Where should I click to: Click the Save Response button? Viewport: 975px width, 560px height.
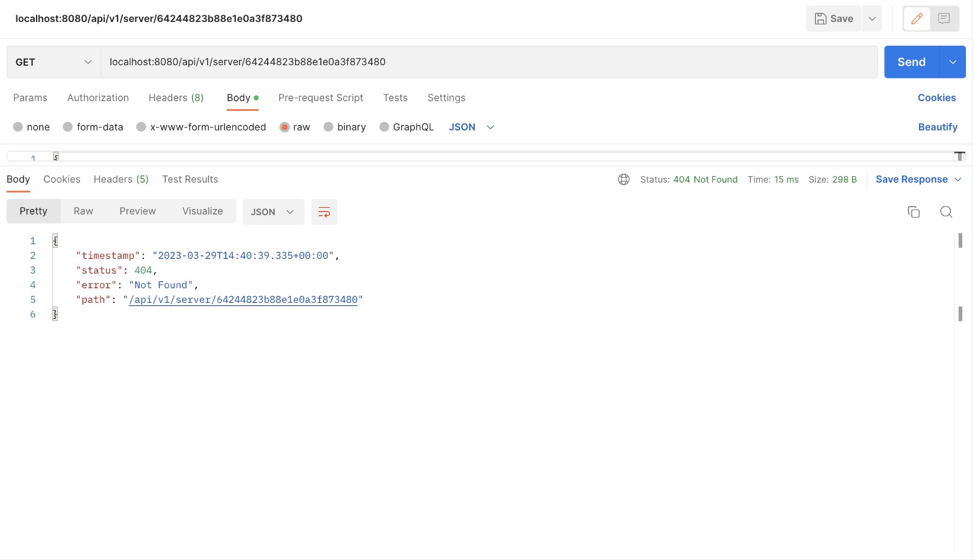pyautogui.click(x=912, y=179)
